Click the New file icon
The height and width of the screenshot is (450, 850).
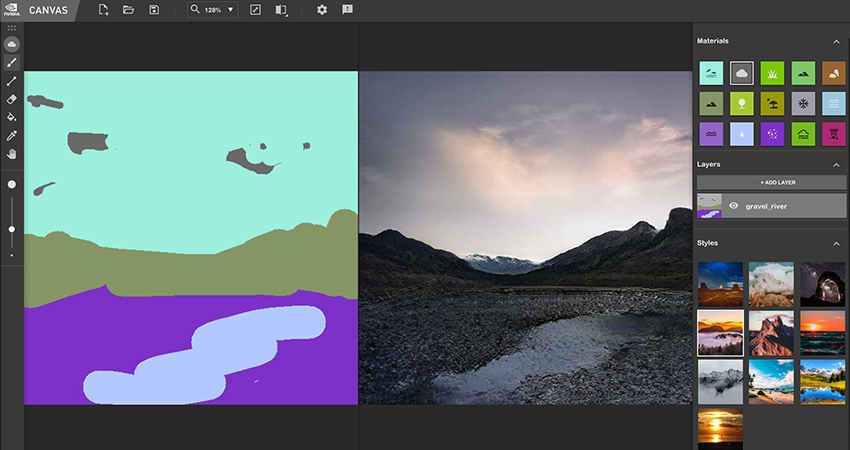click(103, 10)
